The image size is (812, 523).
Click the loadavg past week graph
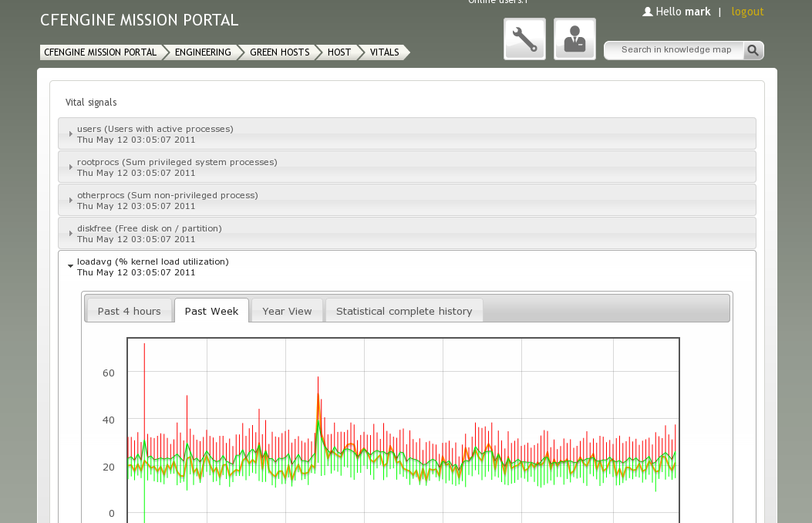[x=403, y=430]
